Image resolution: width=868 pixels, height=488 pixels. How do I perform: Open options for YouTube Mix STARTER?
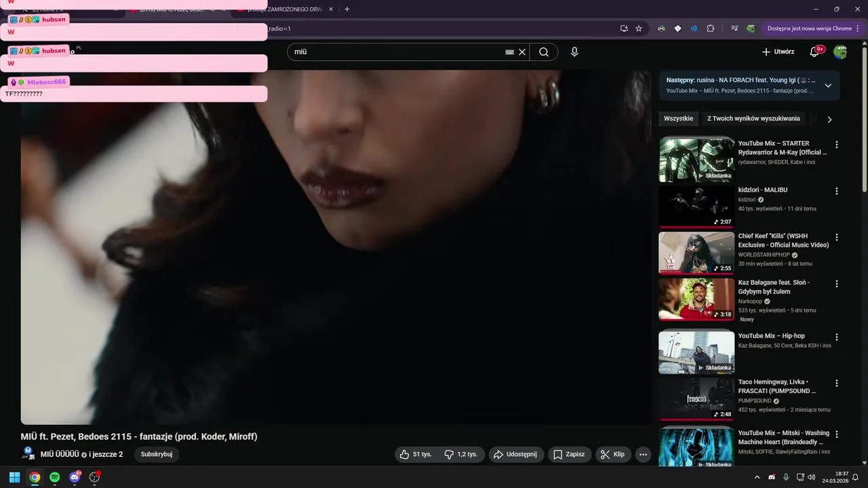coord(837,144)
